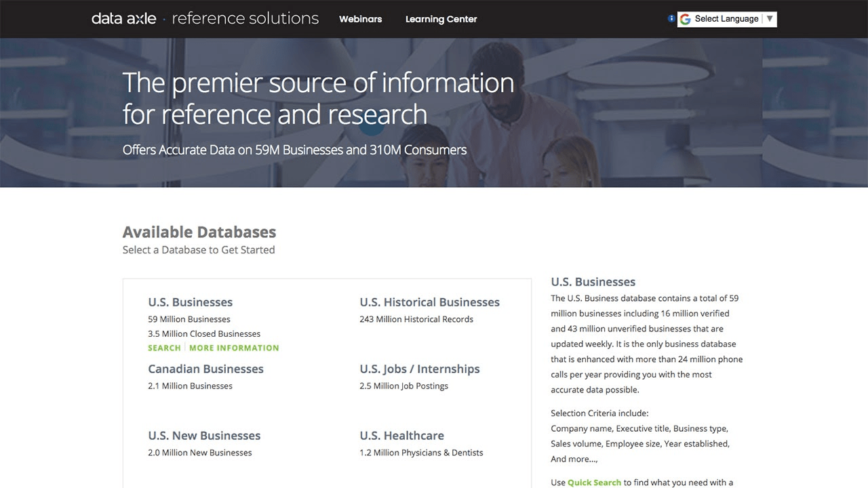The image size is (868, 488).
Task: Follow the green Quick Search link
Action: point(594,483)
